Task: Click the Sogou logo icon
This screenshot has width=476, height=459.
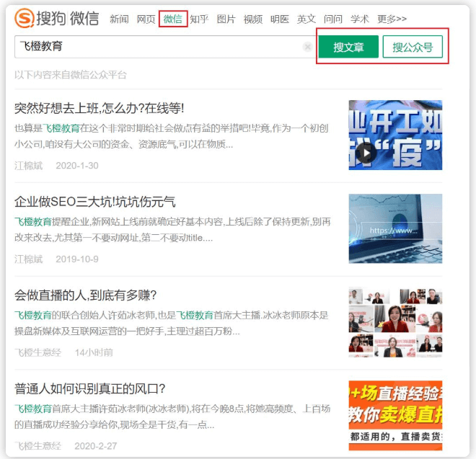Action: click(x=24, y=18)
